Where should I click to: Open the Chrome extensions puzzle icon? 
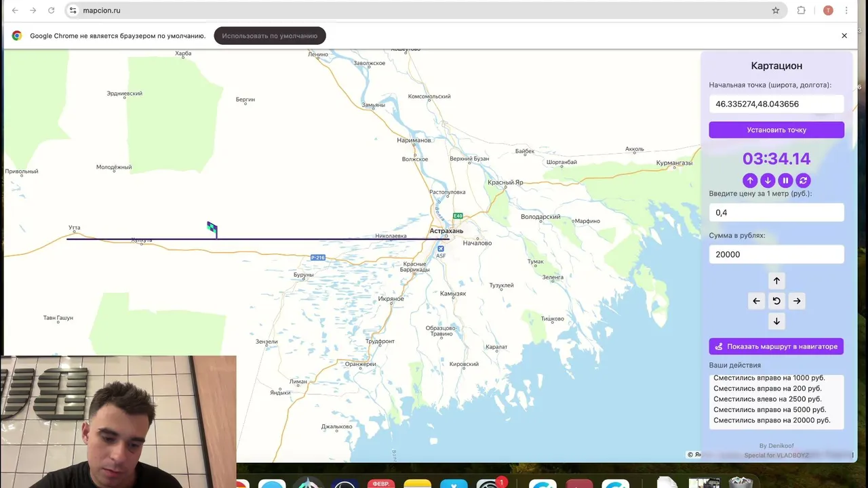tap(801, 10)
